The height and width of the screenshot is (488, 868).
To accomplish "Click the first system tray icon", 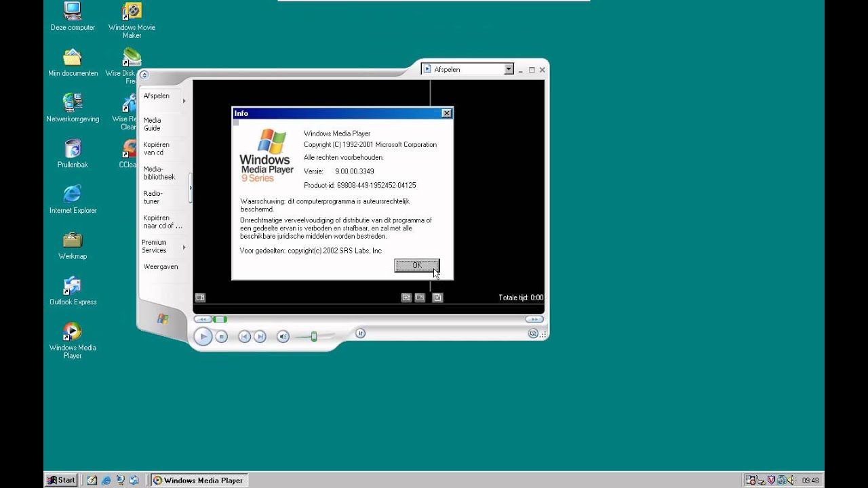I will (751, 481).
